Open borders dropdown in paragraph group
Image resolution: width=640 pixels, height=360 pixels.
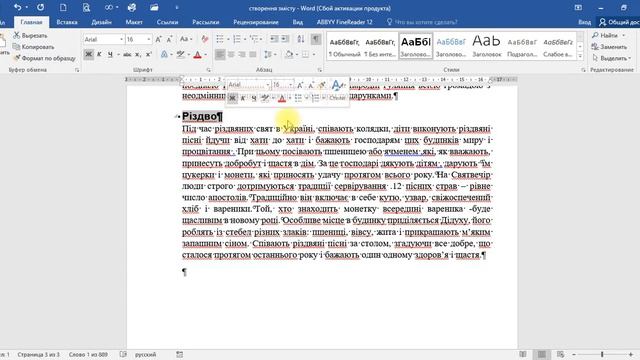tap(313, 54)
